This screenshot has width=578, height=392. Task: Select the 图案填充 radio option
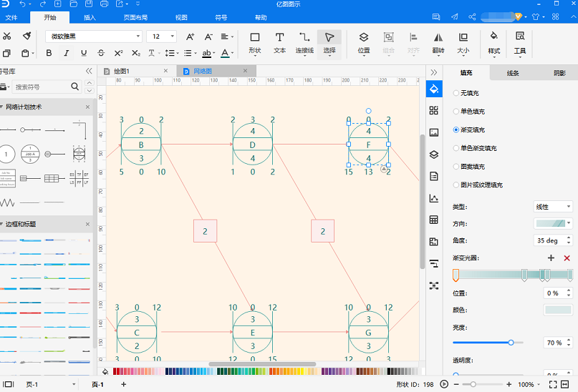(x=456, y=167)
